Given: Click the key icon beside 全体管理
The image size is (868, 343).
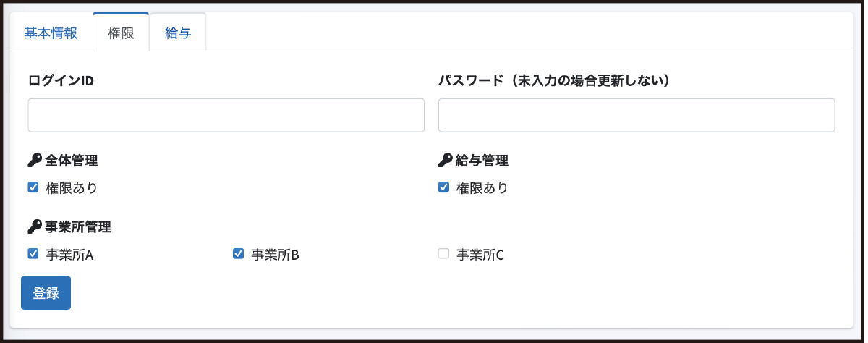Looking at the screenshot, I should coord(35,160).
